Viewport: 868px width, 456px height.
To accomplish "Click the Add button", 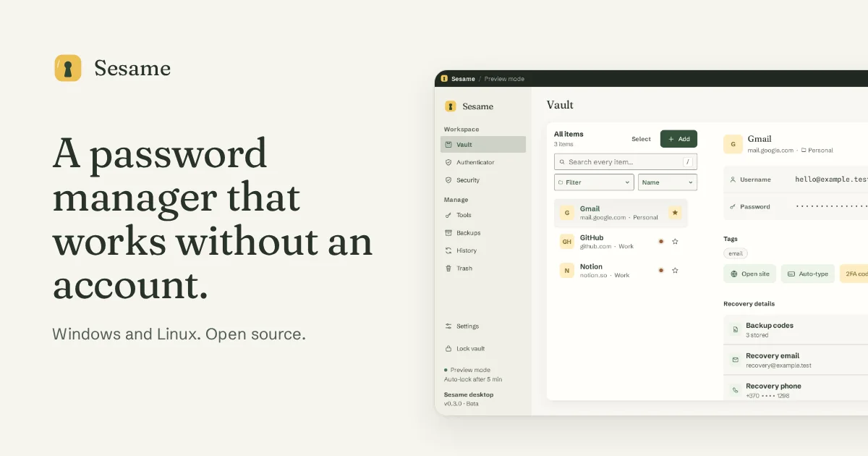I will click(678, 139).
